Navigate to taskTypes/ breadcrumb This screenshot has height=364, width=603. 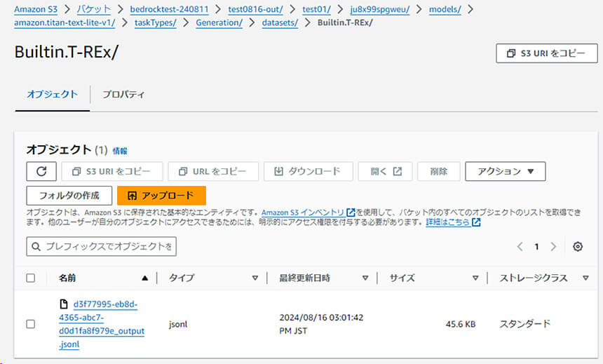(x=156, y=22)
